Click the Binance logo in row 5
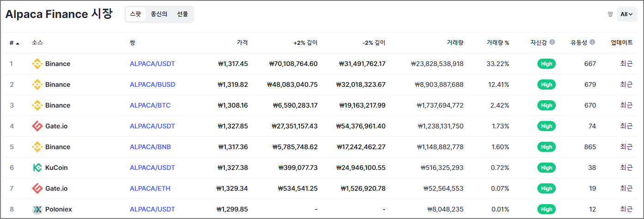 (37, 147)
